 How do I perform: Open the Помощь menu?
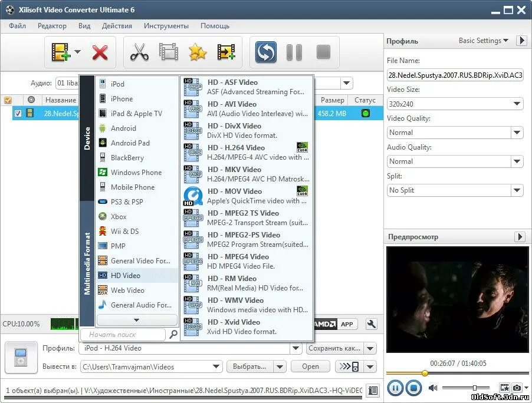[x=215, y=26]
